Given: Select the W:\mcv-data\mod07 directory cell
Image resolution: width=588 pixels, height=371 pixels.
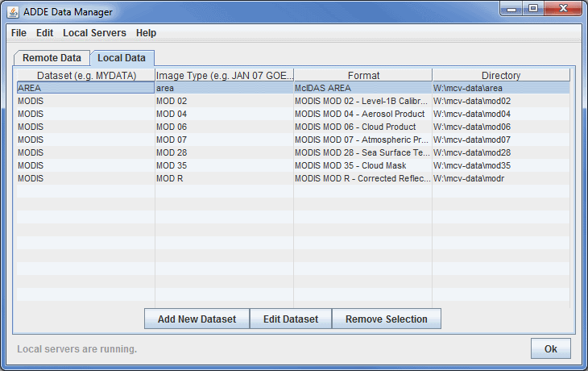Looking at the screenshot, I should [x=501, y=140].
